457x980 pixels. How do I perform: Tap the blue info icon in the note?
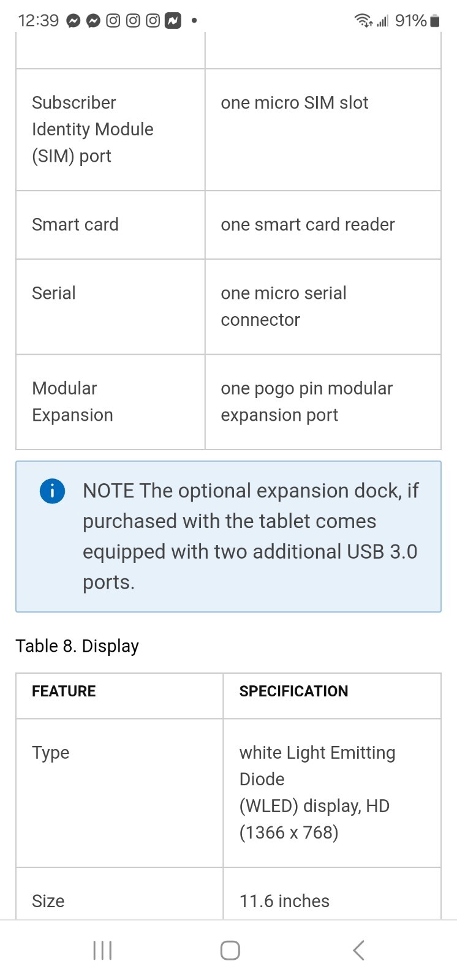click(52, 491)
